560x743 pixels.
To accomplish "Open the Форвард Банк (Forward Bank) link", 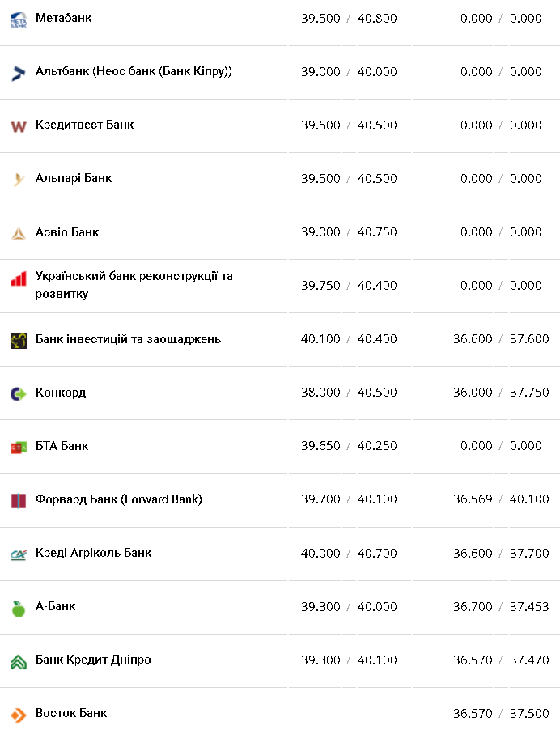I will pyautogui.click(x=118, y=499).
